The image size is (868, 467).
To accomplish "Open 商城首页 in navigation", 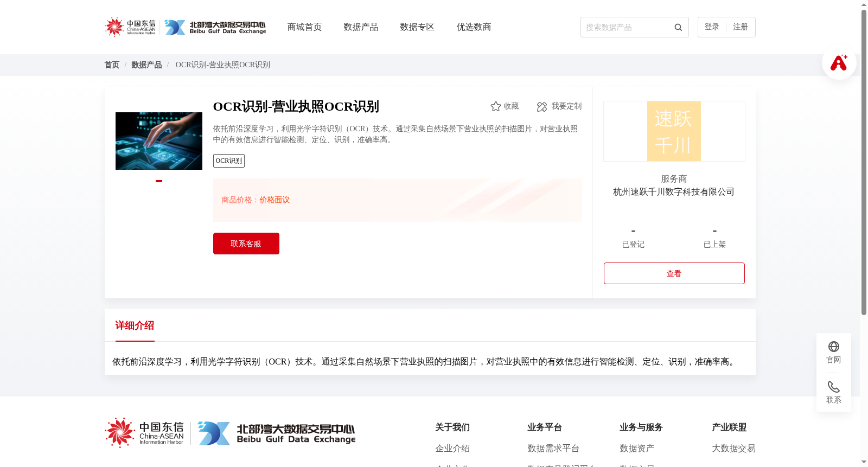I will 304,27.
